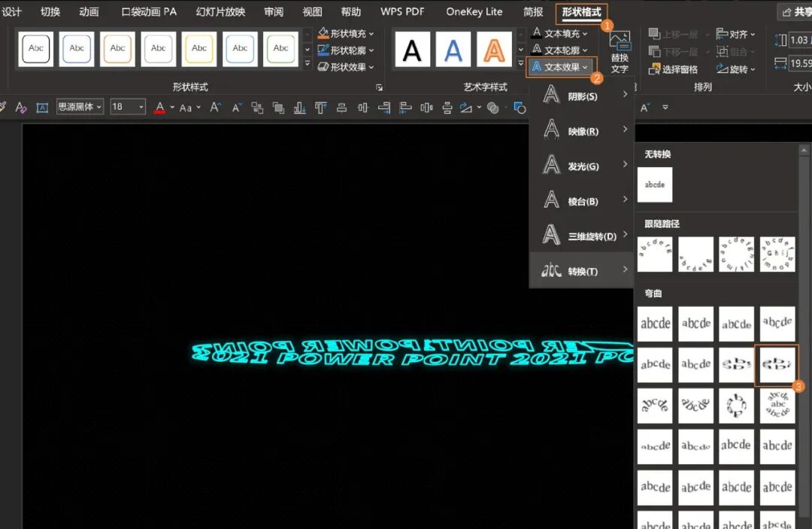
Task: Open the 旋转 rotate dropdown
Action: pos(735,69)
